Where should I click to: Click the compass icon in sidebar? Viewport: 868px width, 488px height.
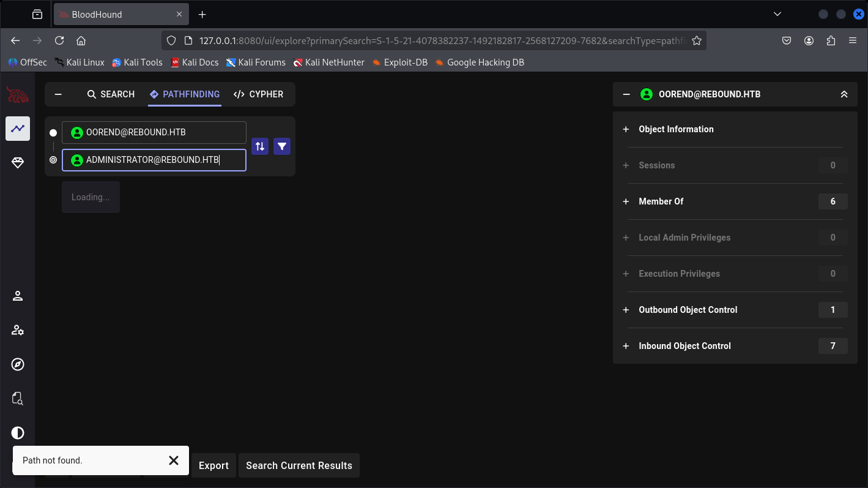pos(18,364)
